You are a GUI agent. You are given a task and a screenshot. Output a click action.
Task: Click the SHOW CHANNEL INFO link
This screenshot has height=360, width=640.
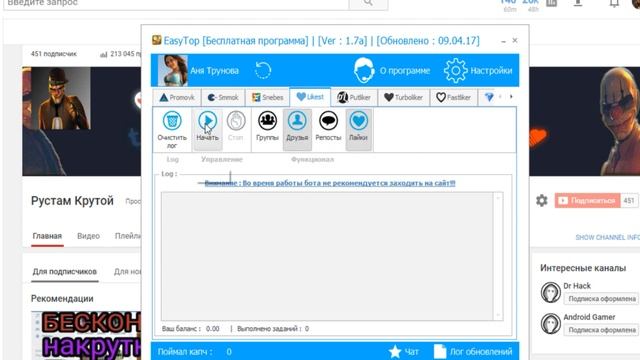[x=607, y=237]
